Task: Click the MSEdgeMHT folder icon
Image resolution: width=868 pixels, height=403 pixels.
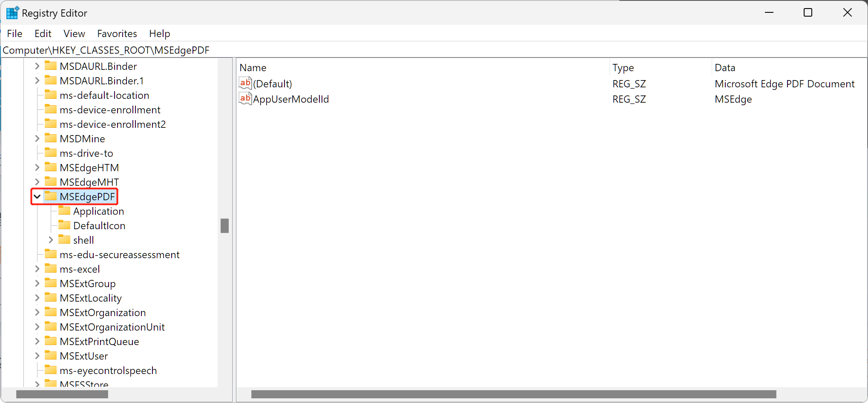Action: click(51, 182)
